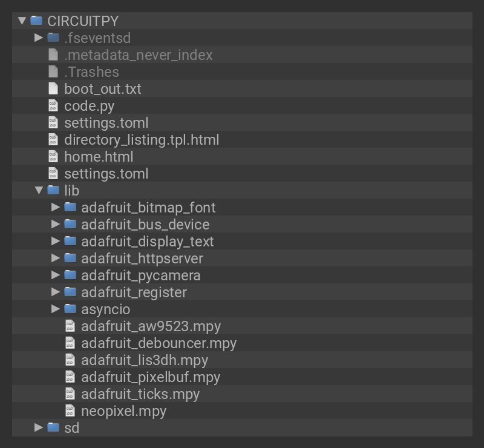Collapse the lib folder
Screen dimensions: 484x448
point(39,191)
